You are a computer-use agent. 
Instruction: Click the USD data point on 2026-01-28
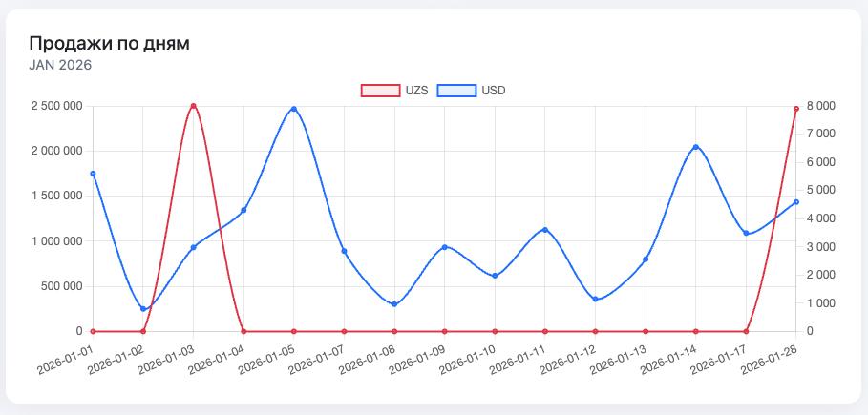click(795, 202)
